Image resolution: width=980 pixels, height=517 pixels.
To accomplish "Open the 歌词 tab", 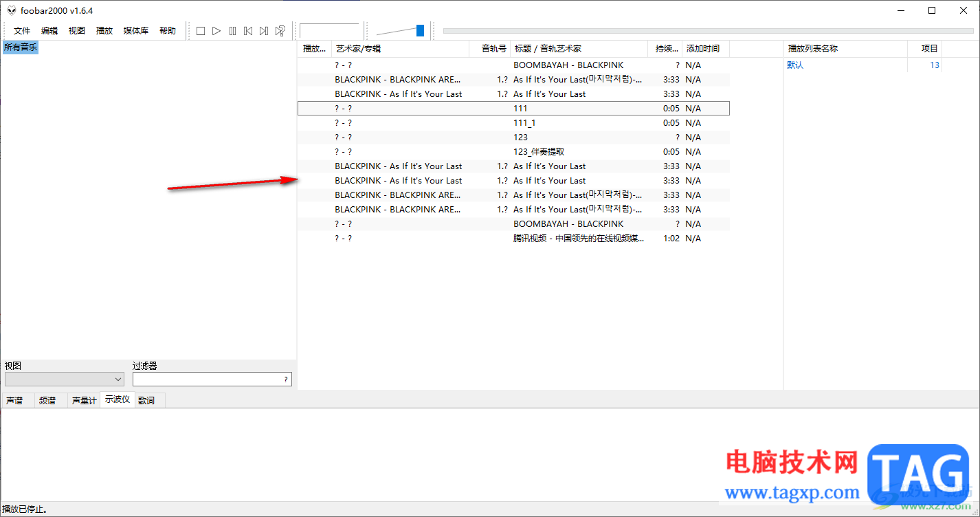I will pyautogui.click(x=146, y=400).
